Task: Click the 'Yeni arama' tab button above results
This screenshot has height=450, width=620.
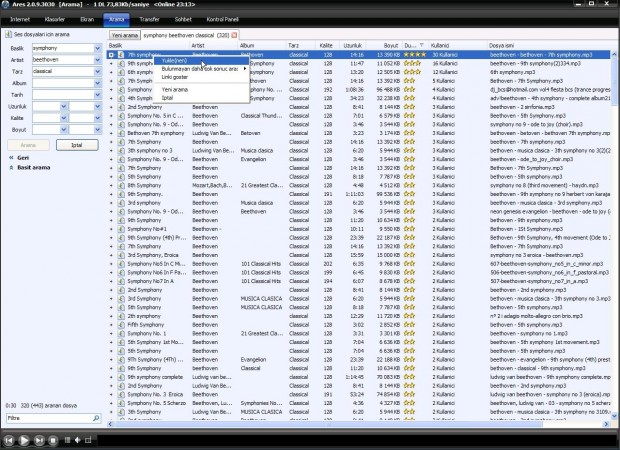Action: [125, 35]
